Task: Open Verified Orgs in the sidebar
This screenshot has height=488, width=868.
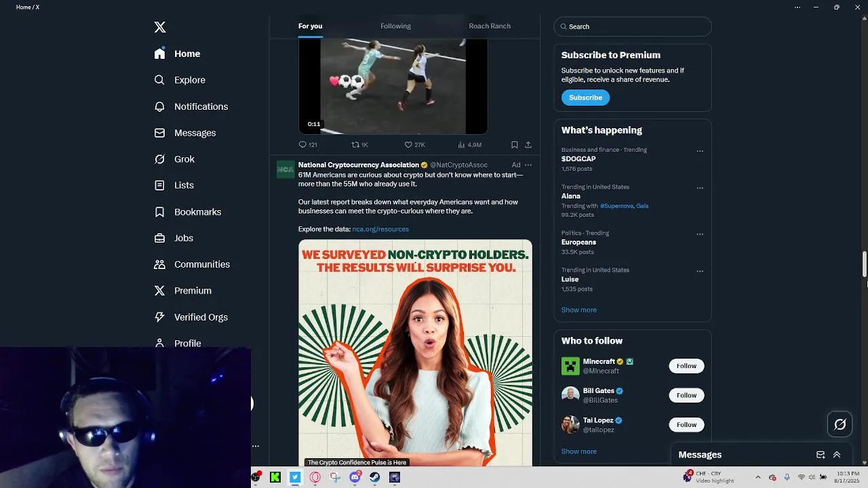Action: [191, 317]
